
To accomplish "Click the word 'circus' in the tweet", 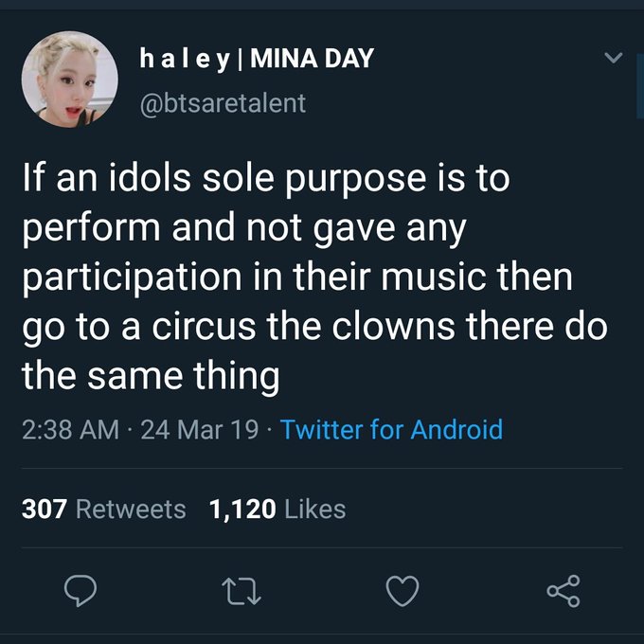I will tap(205, 327).
